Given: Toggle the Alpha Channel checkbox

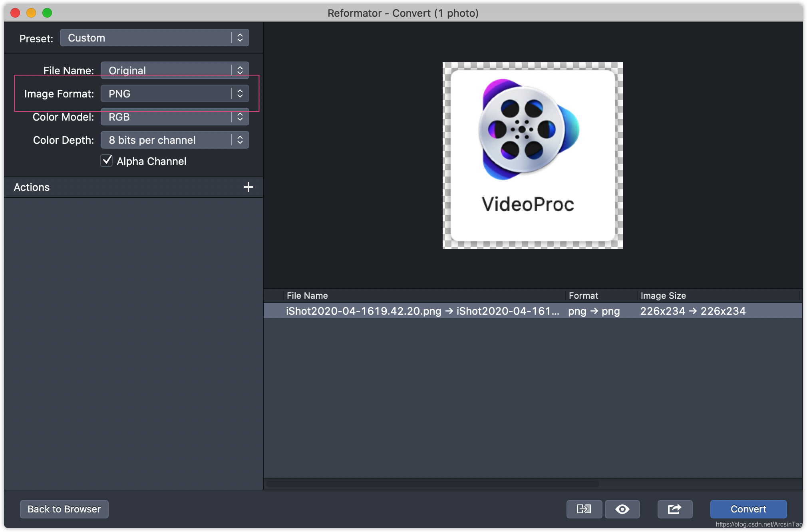Looking at the screenshot, I should pos(106,161).
